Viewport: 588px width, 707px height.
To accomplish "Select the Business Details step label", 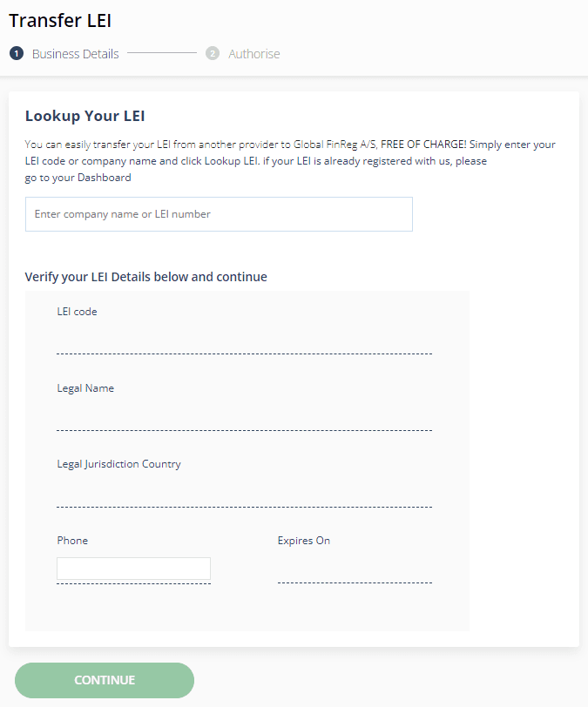I will (75, 54).
